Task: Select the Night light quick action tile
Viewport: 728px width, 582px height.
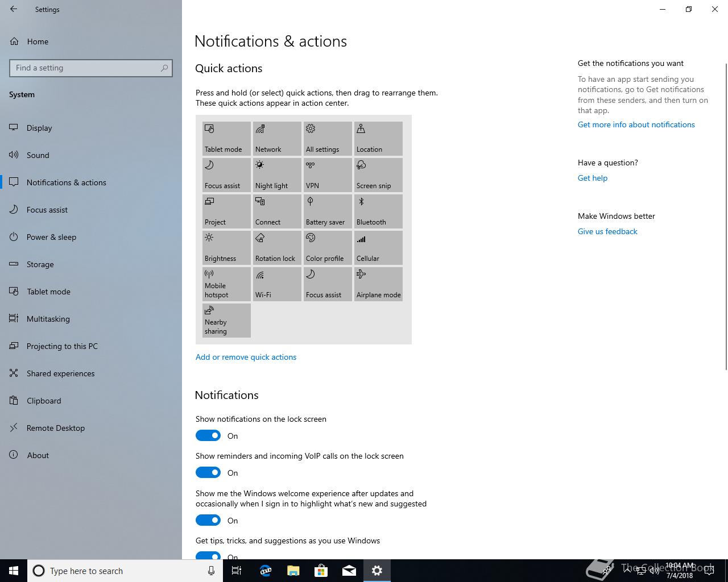Action: (277, 175)
